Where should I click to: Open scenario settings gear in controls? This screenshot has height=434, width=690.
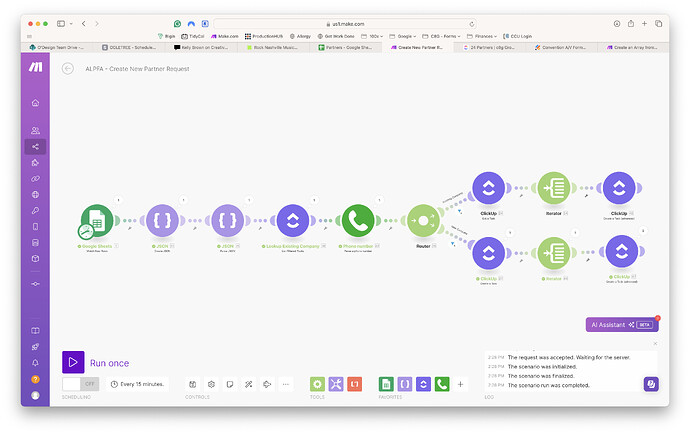pyautogui.click(x=211, y=384)
